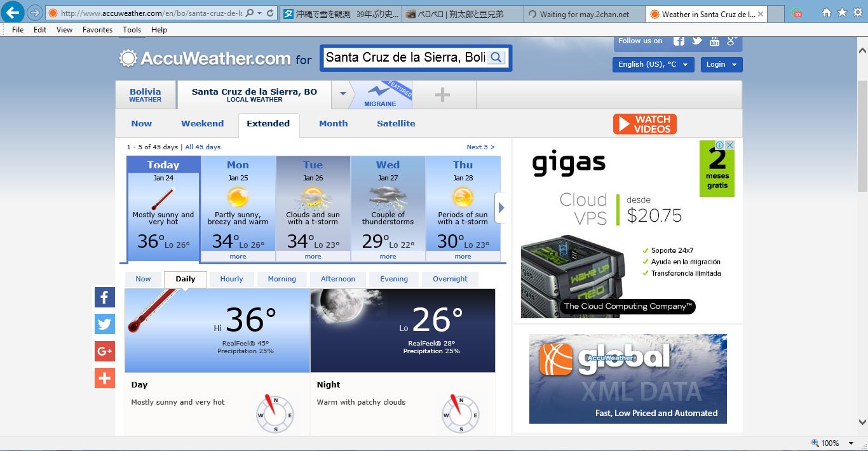Click YouTube icon in Follow us bar
The image size is (868, 451).
coord(714,41)
